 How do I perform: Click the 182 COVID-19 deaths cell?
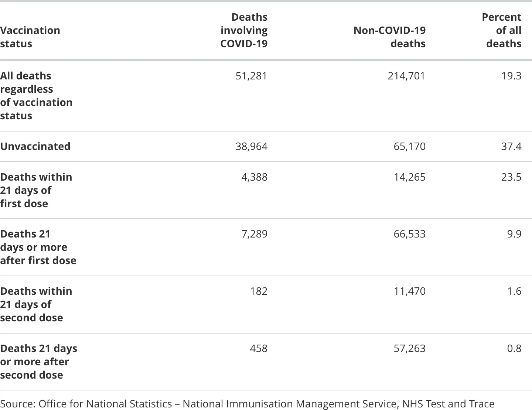(x=258, y=291)
